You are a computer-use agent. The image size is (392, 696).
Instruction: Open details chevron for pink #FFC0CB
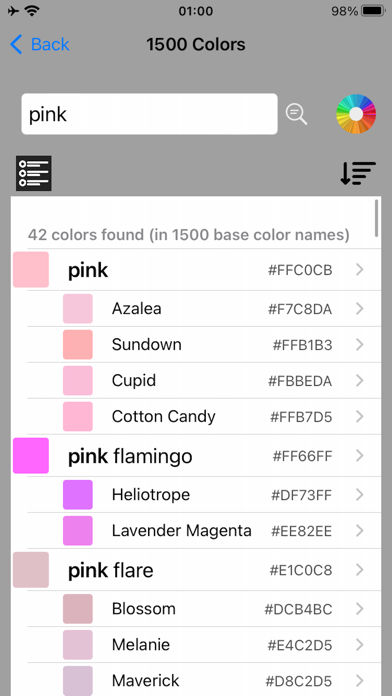coord(360,269)
